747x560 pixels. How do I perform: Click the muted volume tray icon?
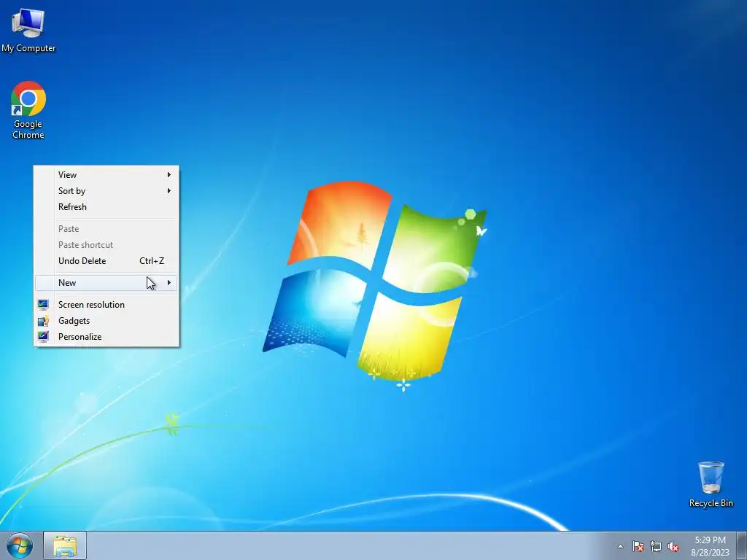(673, 546)
